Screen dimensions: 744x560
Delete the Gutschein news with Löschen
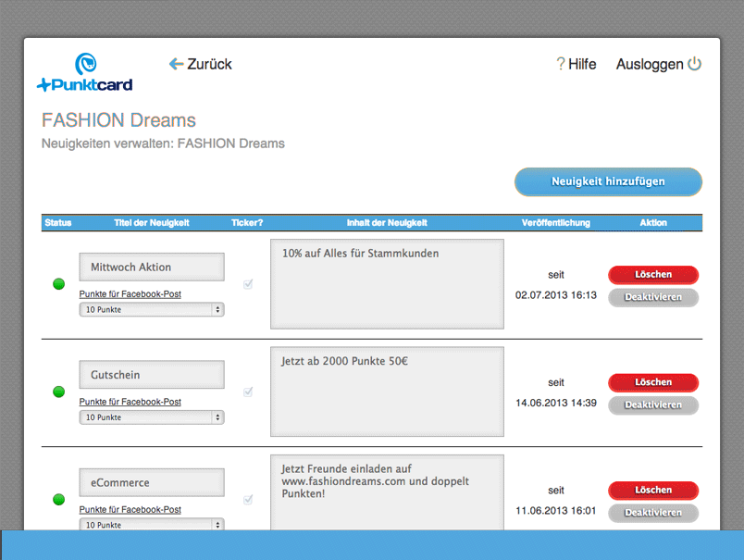(x=653, y=382)
